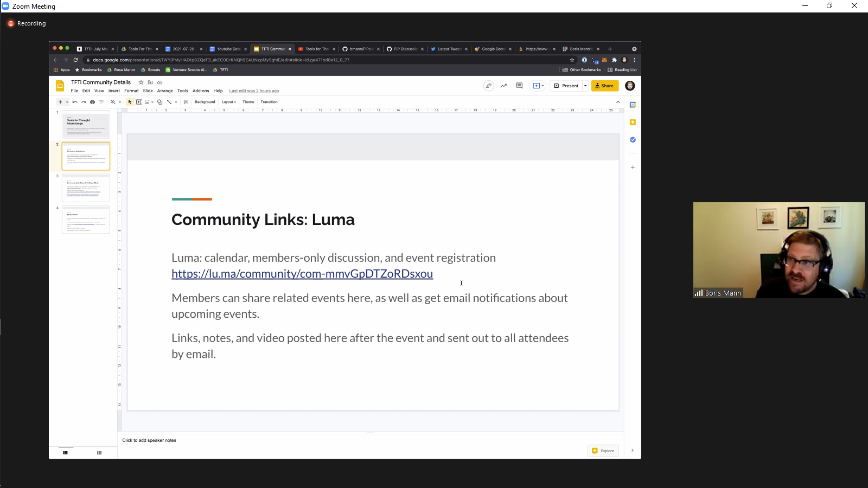The image size is (868, 488).
Task: Click the Insert image icon
Action: click(x=146, y=102)
